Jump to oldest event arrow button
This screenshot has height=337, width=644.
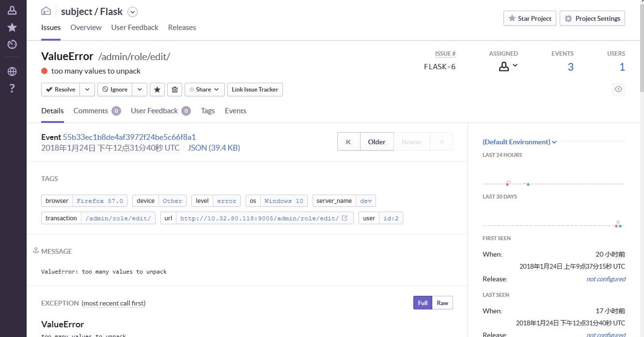[348, 142]
